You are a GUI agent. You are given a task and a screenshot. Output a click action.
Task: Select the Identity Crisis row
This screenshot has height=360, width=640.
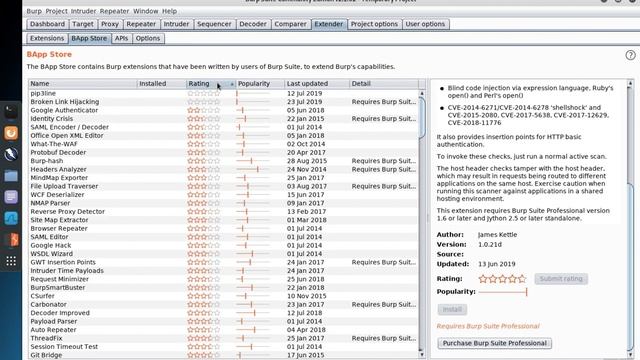(223, 119)
